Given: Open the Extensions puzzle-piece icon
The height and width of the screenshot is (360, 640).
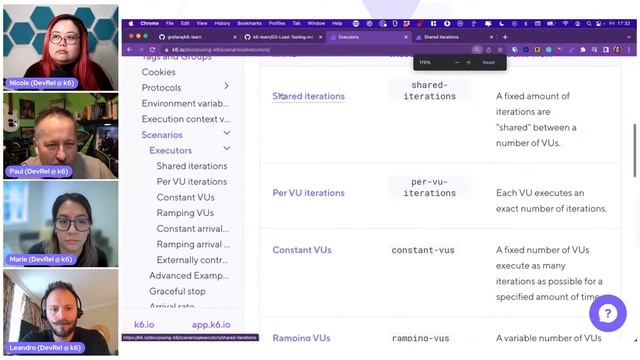Looking at the screenshot, I should coord(583,50).
